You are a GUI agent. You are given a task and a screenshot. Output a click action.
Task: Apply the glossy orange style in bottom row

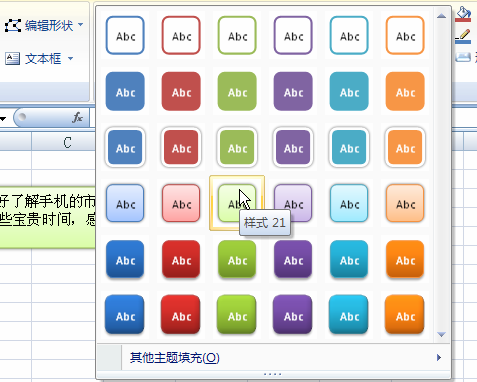tap(405, 315)
